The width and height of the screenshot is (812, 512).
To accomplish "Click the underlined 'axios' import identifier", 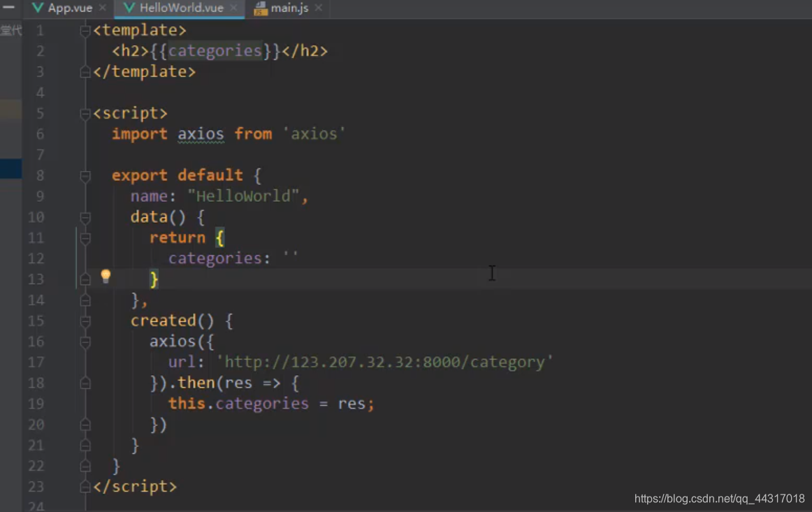I will (201, 134).
